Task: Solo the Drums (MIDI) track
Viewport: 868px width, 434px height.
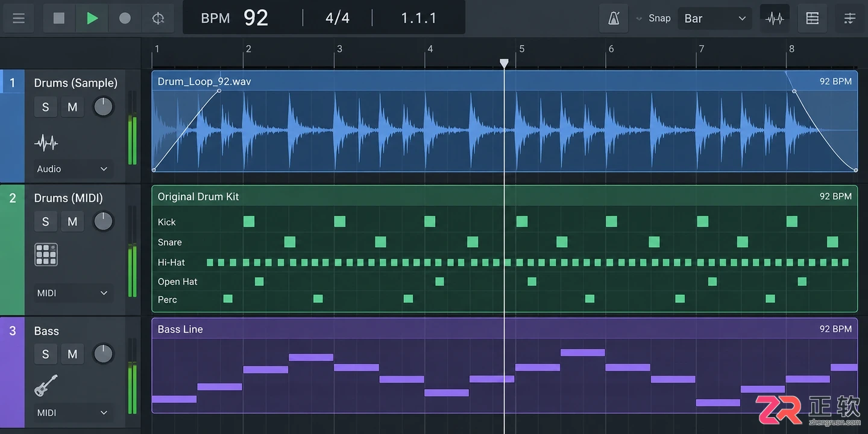Action: 45,222
